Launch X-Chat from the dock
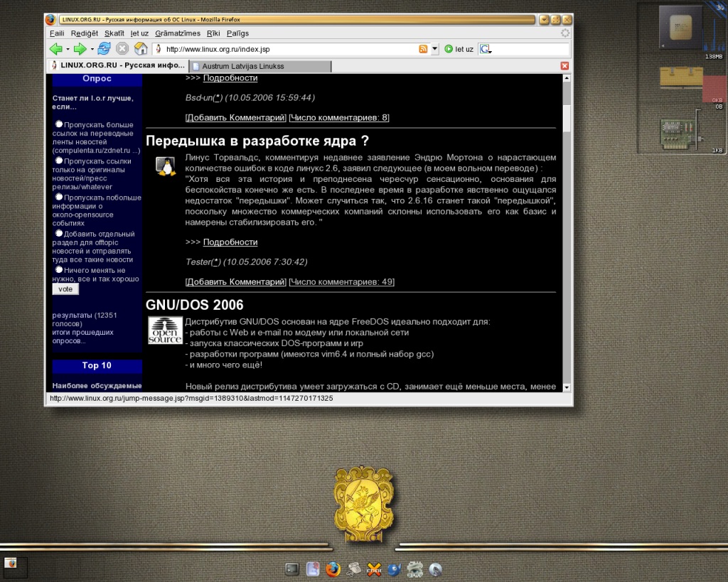The width and height of the screenshot is (728, 582). (x=374, y=569)
